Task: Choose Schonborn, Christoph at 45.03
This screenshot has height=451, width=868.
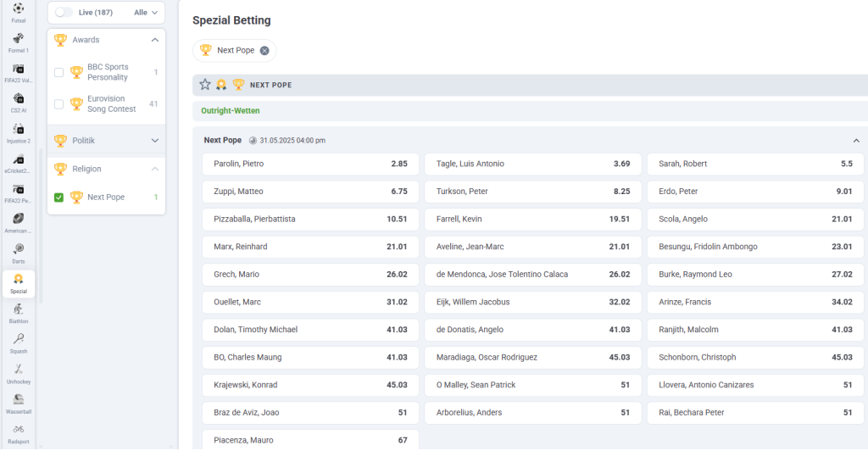Action: [x=755, y=358]
